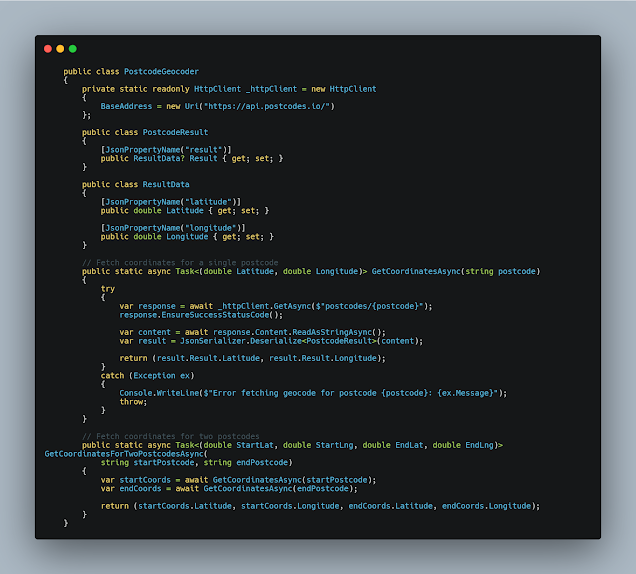Click the PostcodeResult class name
Image resolution: width=636 pixels, height=574 pixels.
pyautogui.click(x=175, y=132)
